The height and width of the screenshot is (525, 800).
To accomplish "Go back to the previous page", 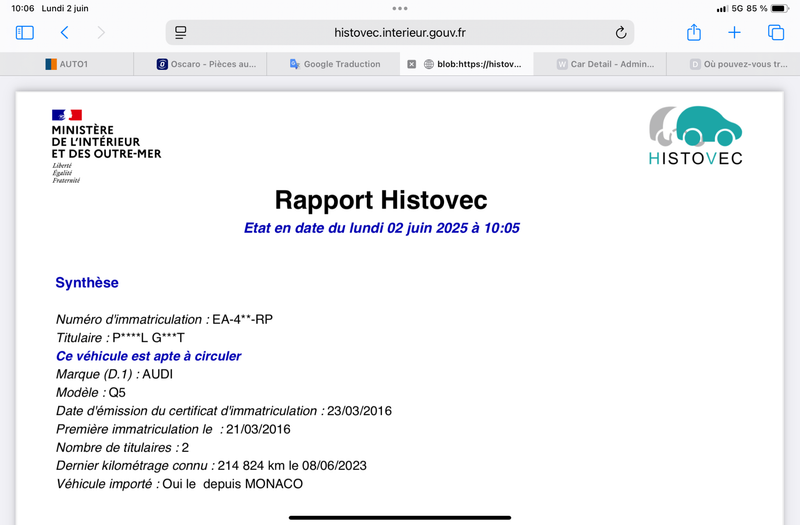I will 64,33.
